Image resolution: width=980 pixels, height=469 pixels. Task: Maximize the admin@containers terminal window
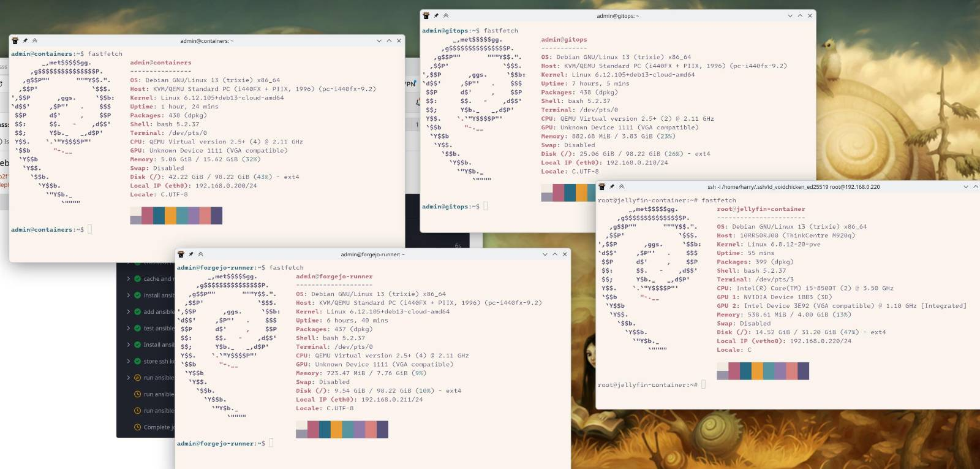click(389, 40)
